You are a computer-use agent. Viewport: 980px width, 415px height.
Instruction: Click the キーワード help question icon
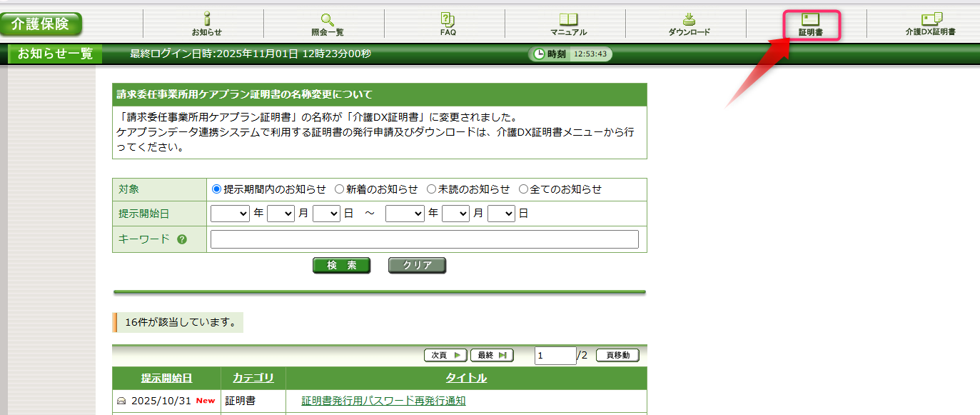182,239
